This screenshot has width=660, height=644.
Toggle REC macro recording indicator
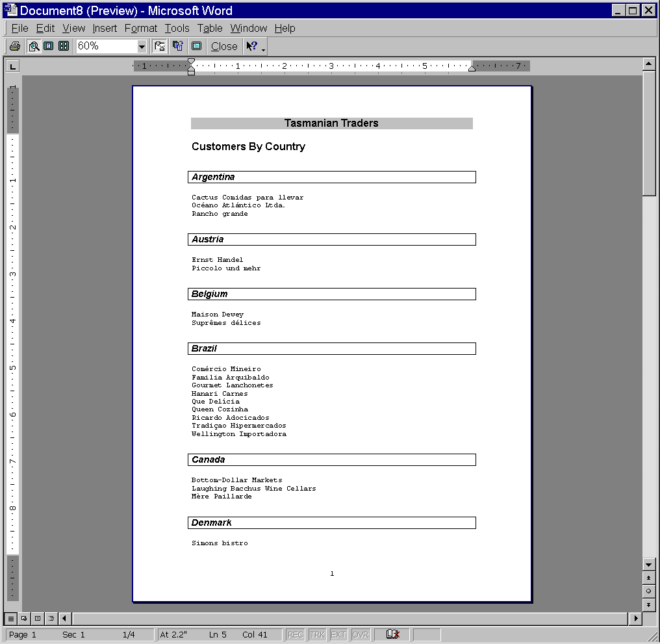click(296, 634)
